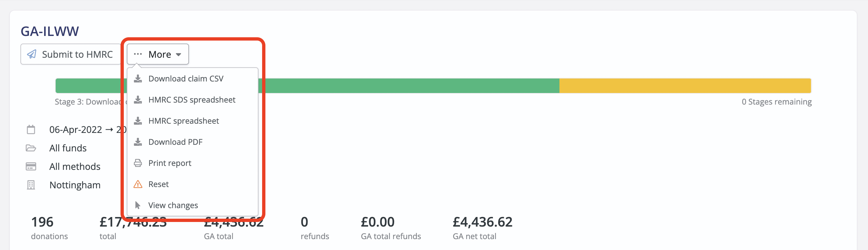Viewport: 868px width, 250px height.
Task: Select Reset in the dropdown menu
Action: (158, 184)
